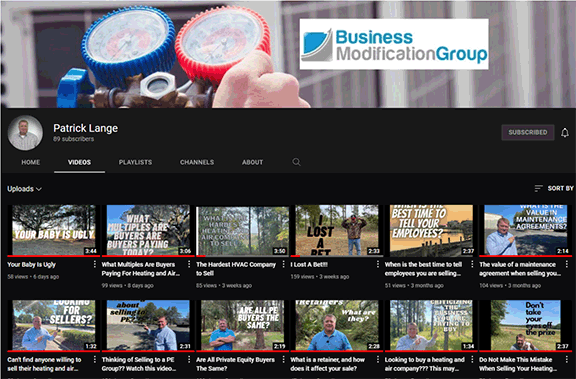Image resolution: width=576 pixels, height=379 pixels.
Task: Open the Channels tab
Action: click(197, 162)
